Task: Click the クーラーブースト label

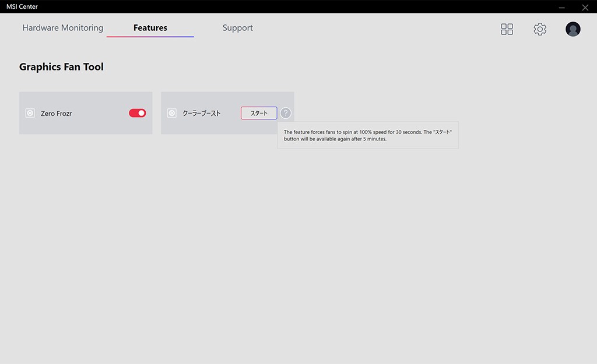Action: [x=201, y=114]
